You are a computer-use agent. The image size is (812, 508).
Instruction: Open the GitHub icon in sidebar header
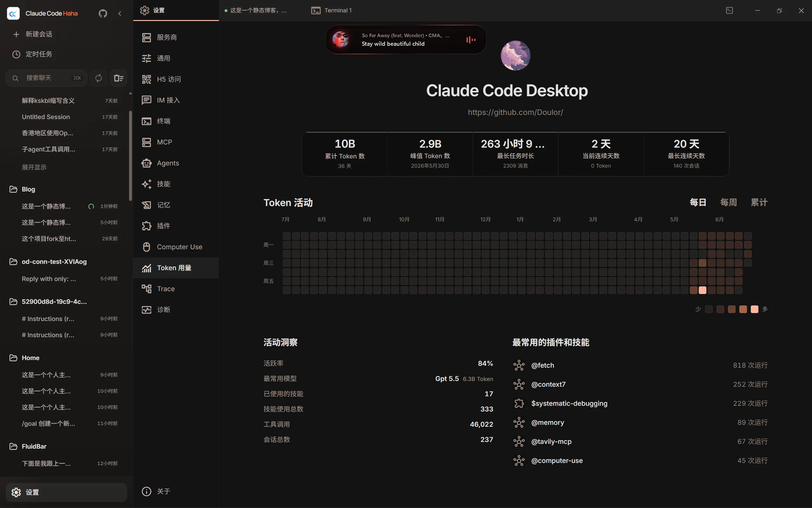103,13
